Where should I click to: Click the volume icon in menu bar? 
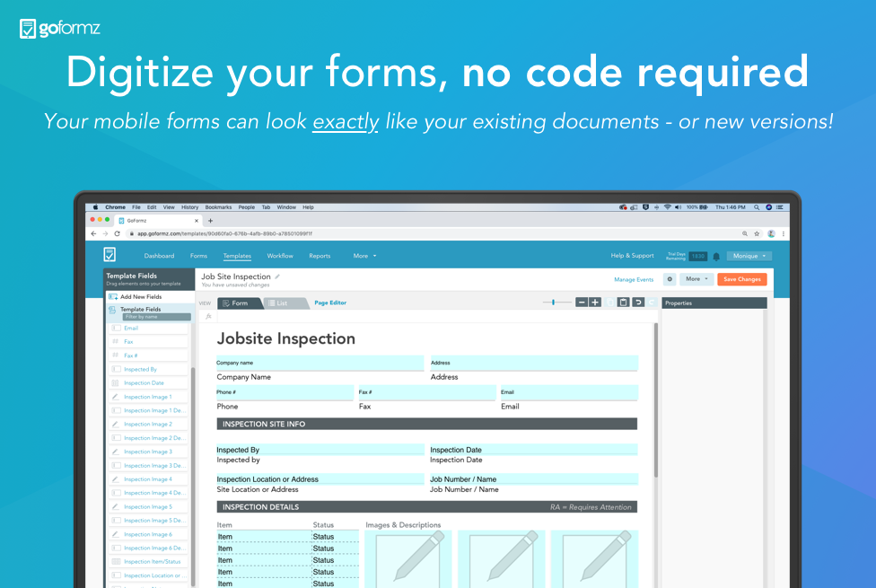coord(679,207)
